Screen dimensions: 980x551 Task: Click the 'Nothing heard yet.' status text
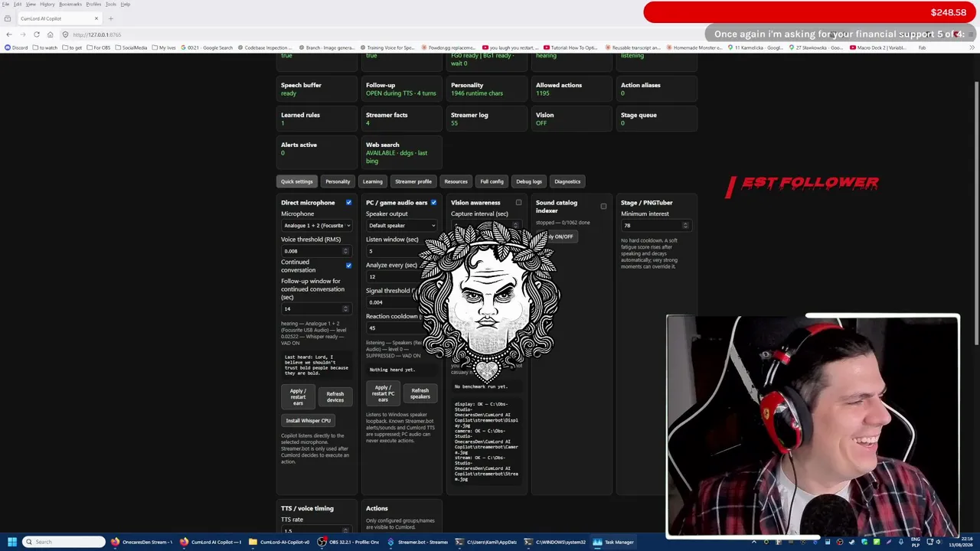[392, 370]
